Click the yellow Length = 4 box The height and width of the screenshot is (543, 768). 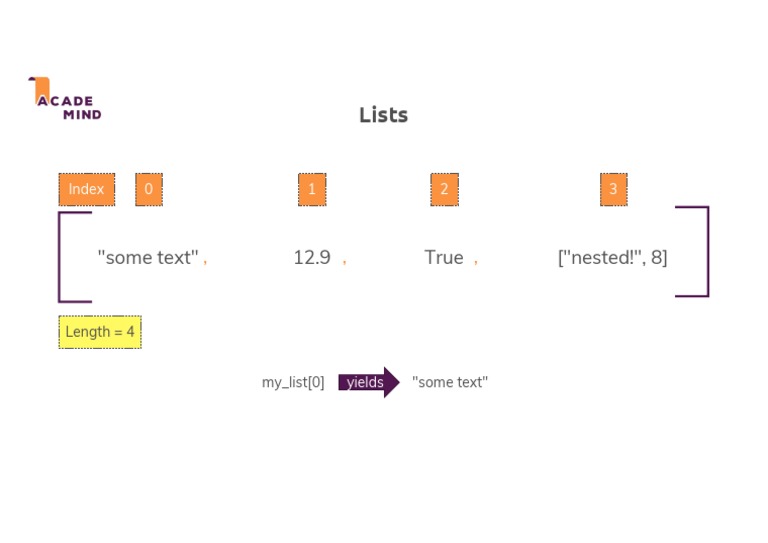click(100, 332)
